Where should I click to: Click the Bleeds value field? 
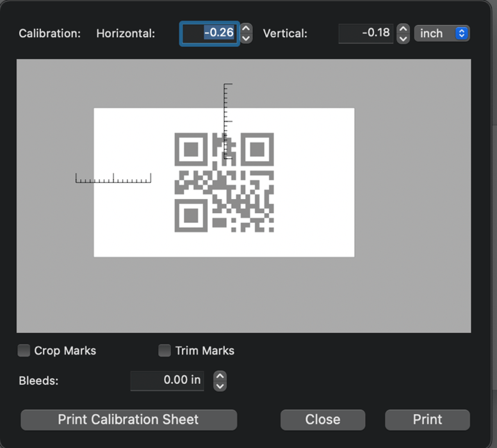click(167, 380)
